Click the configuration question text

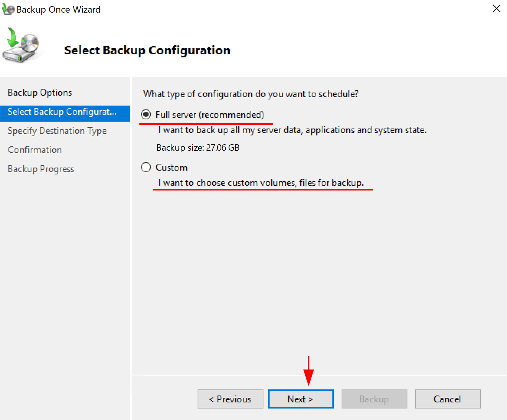[x=251, y=94]
